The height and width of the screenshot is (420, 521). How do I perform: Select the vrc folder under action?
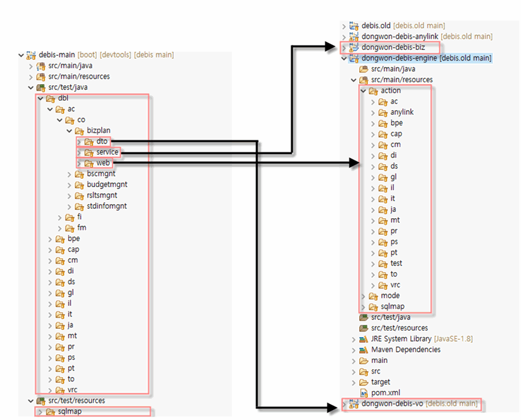tap(396, 285)
